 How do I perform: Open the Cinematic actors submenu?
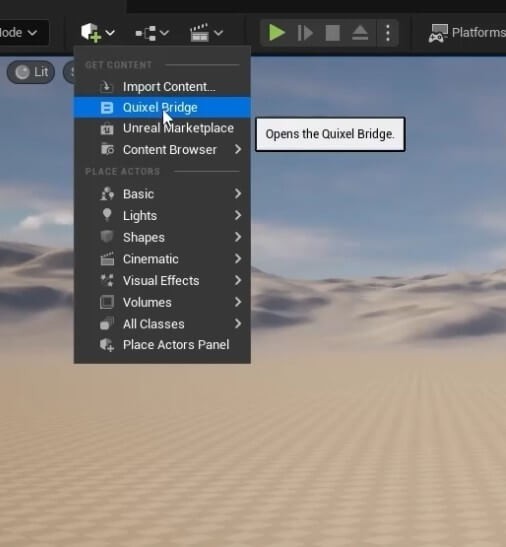[162, 259]
